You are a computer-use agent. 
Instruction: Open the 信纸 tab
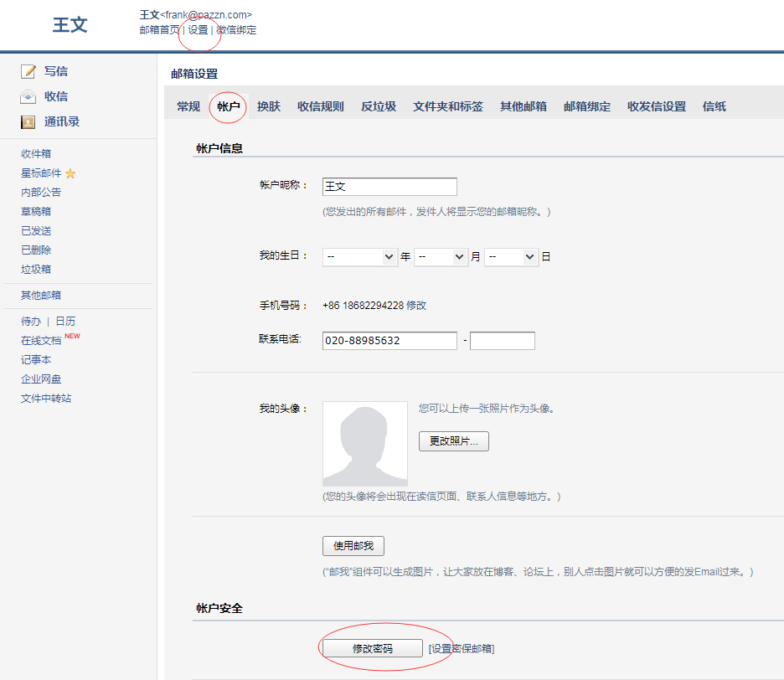[714, 106]
